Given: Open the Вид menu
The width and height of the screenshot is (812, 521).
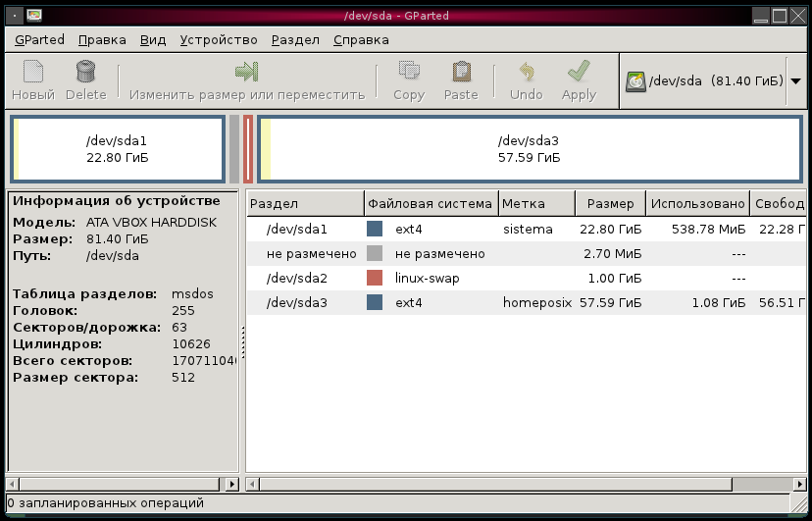Looking at the screenshot, I should [x=153, y=40].
